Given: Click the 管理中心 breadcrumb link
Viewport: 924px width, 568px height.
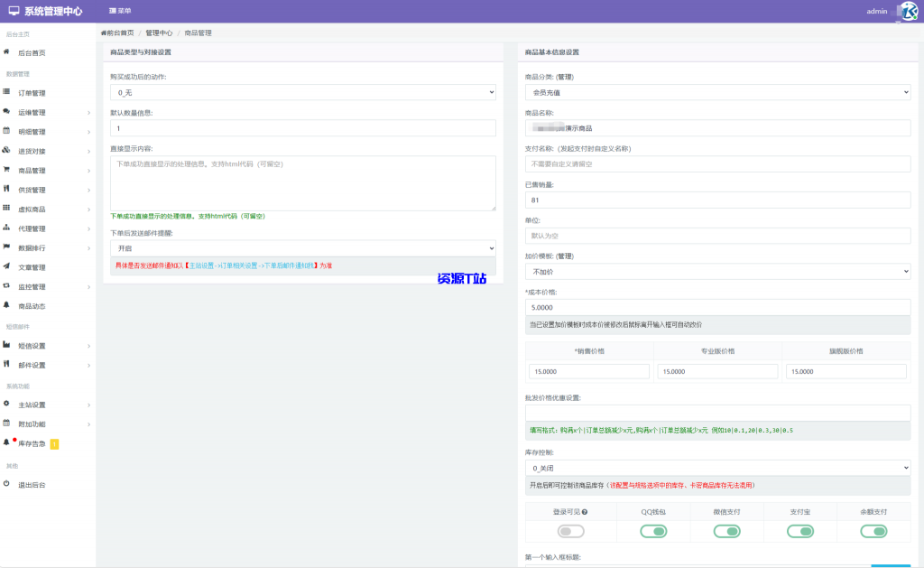Looking at the screenshot, I should tap(159, 33).
